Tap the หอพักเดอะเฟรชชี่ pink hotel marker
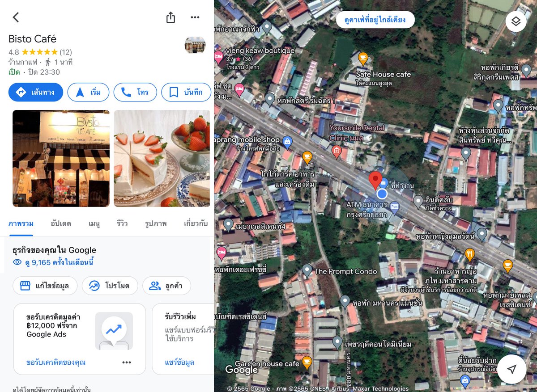 click(x=221, y=253)
